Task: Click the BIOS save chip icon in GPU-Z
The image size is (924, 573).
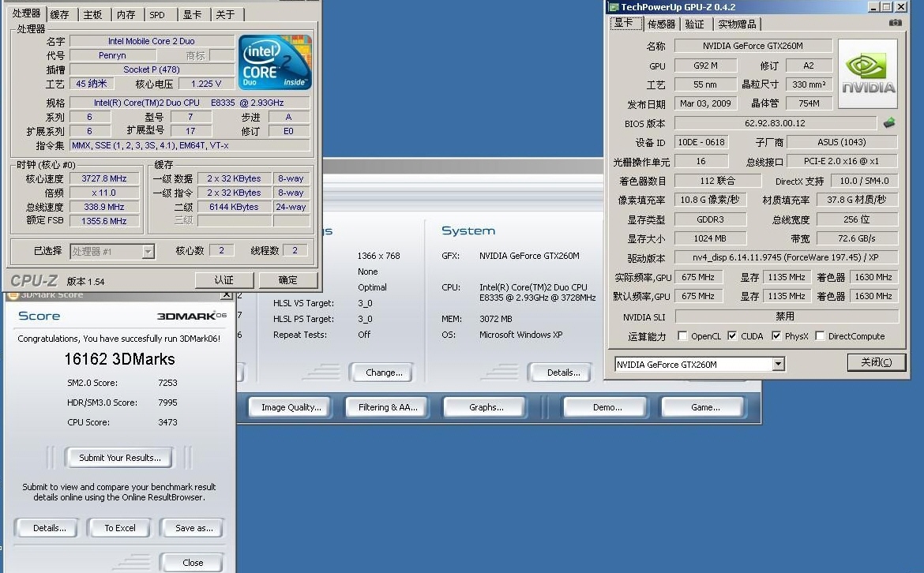Action: coord(889,123)
